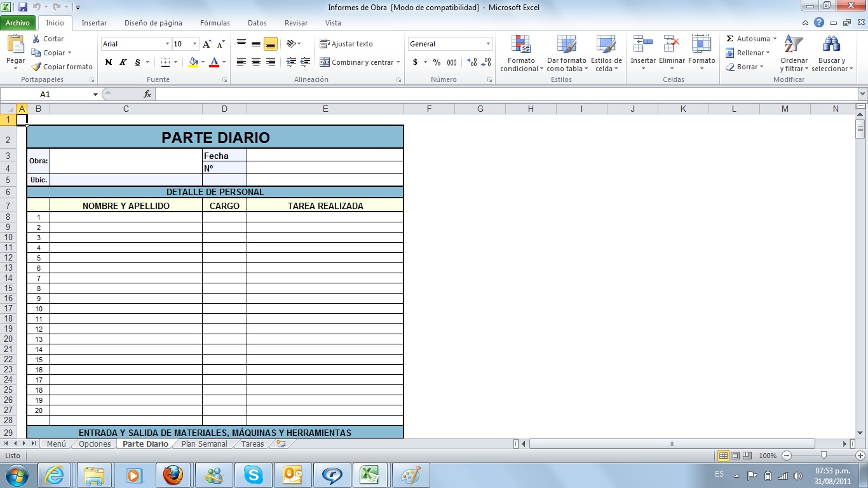Viewport: 868px width, 488px height.
Task: Open the font name Arial dropdown
Action: pos(168,44)
